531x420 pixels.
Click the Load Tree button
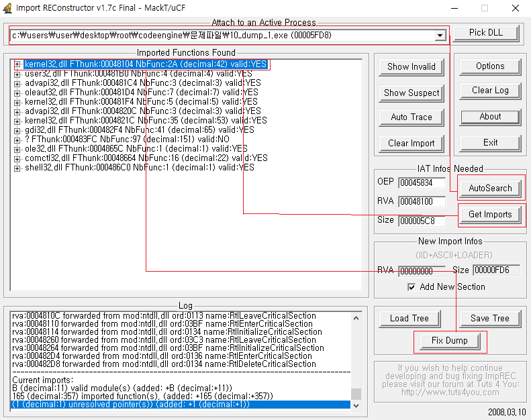(409, 319)
